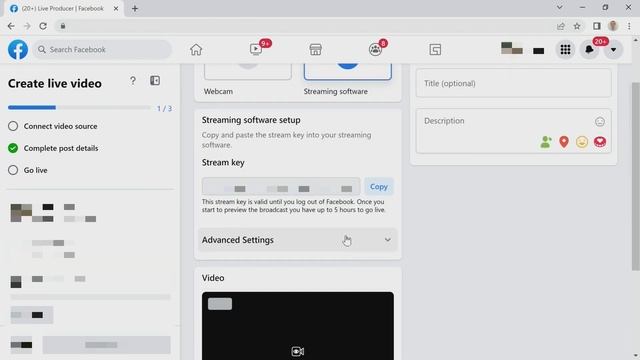Add feeling with yellow smiley icon
640x360 pixels.
[582, 142]
